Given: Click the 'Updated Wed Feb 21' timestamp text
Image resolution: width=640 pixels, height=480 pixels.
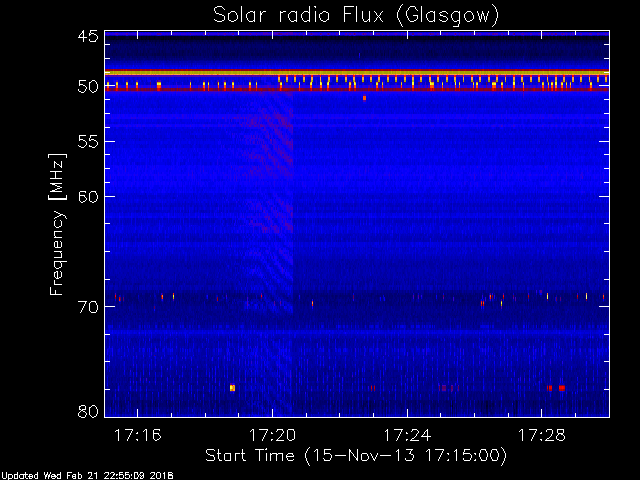Looking at the screenshot, I should click(x=87, y=476).
